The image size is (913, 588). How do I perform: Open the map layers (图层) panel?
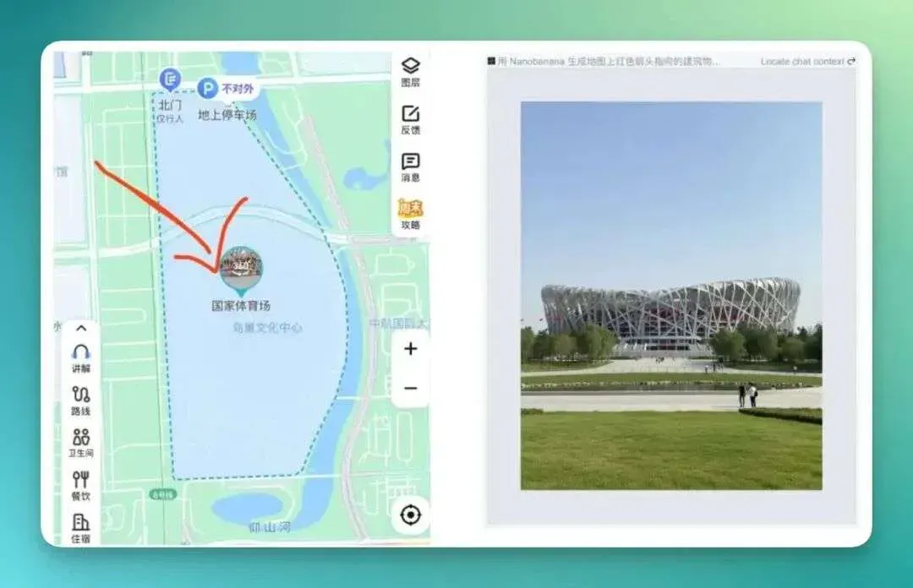[411, 72]
